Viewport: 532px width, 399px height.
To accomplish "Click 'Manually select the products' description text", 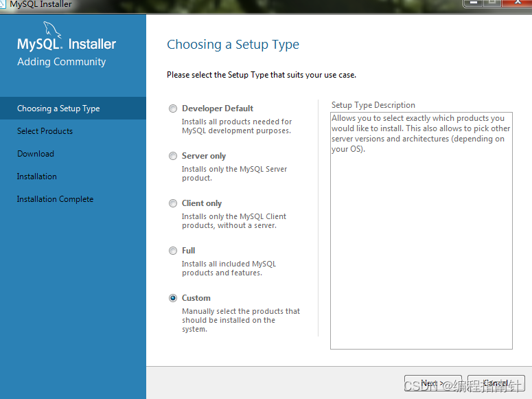I will 241,320.
